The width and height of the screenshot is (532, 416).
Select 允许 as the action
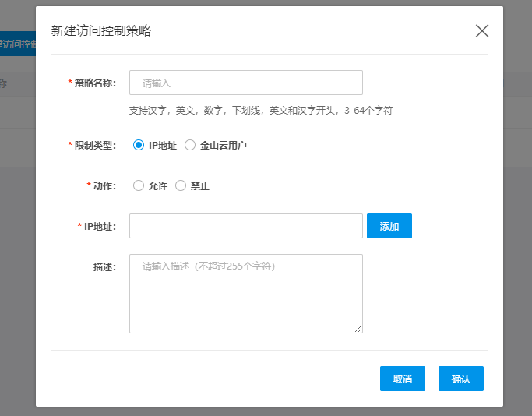point(139,185)
